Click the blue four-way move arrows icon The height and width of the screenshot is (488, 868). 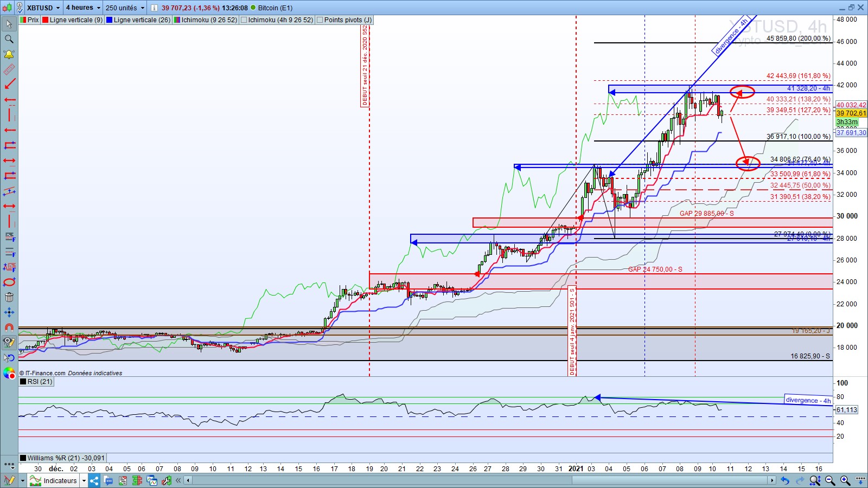9,312
